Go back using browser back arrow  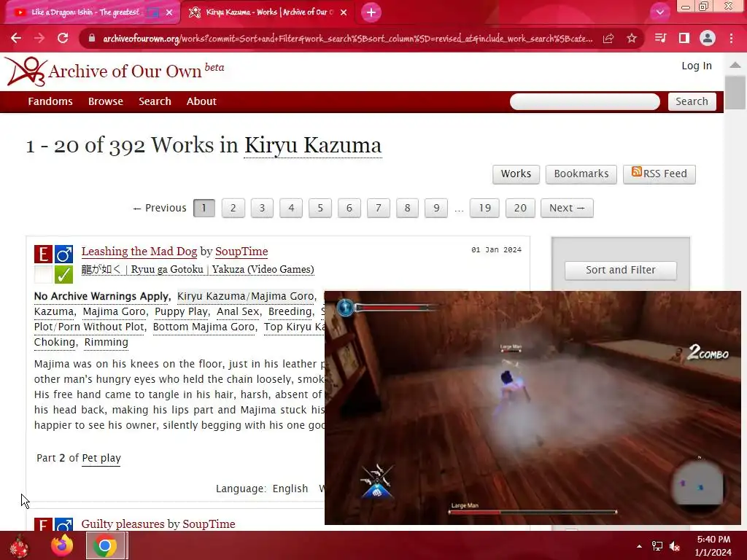[x=16, y=38]
